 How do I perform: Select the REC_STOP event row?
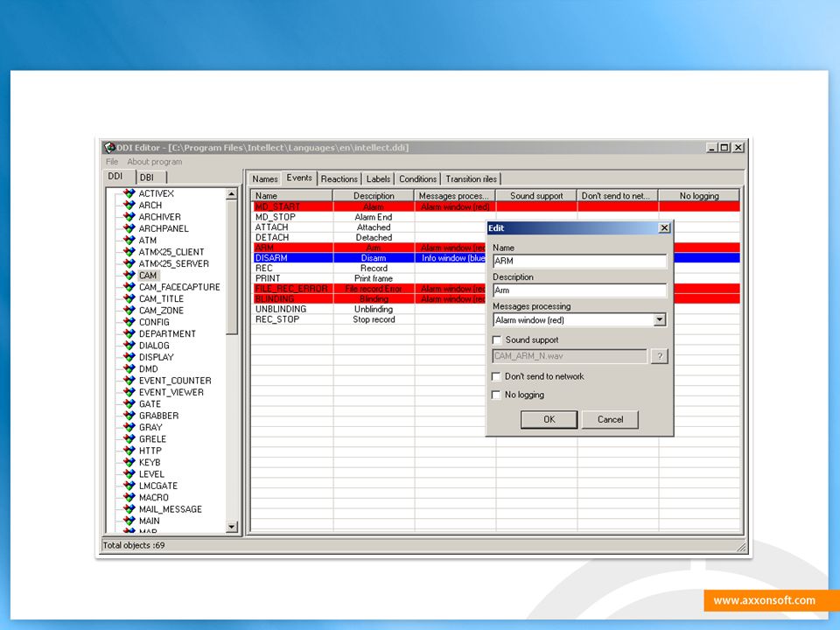(495, 319)
